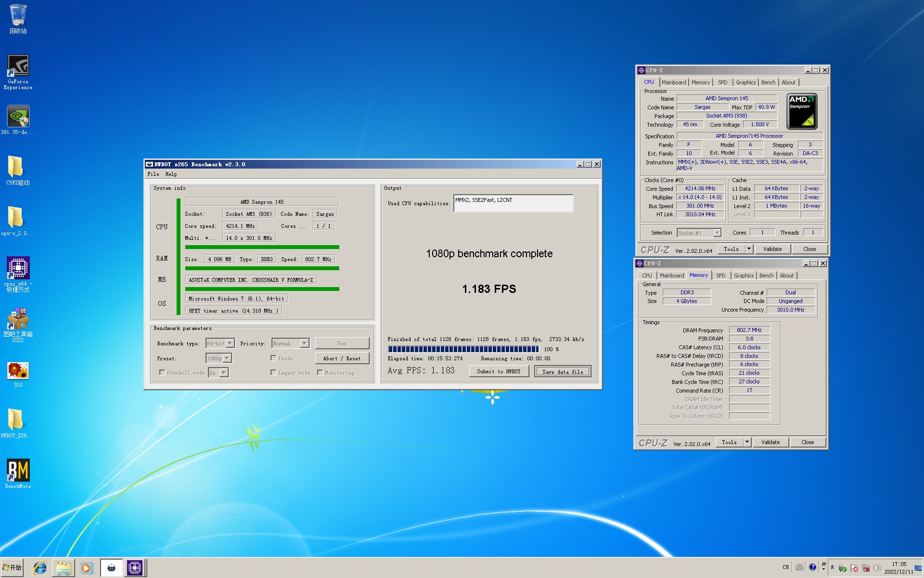Switch to Memory tab in upper CPU-Z
924x578 pixels.
coord(701,82)
